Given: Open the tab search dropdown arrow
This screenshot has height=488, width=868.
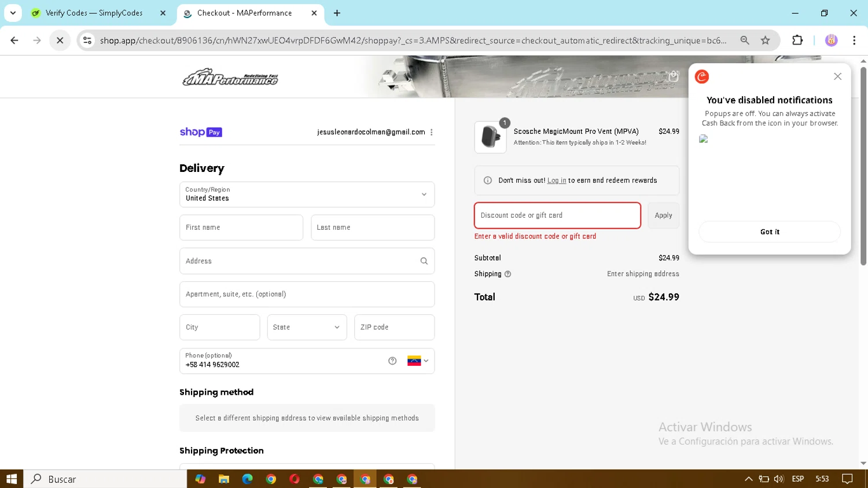Looking at the screenshot, I should point(13,13).
